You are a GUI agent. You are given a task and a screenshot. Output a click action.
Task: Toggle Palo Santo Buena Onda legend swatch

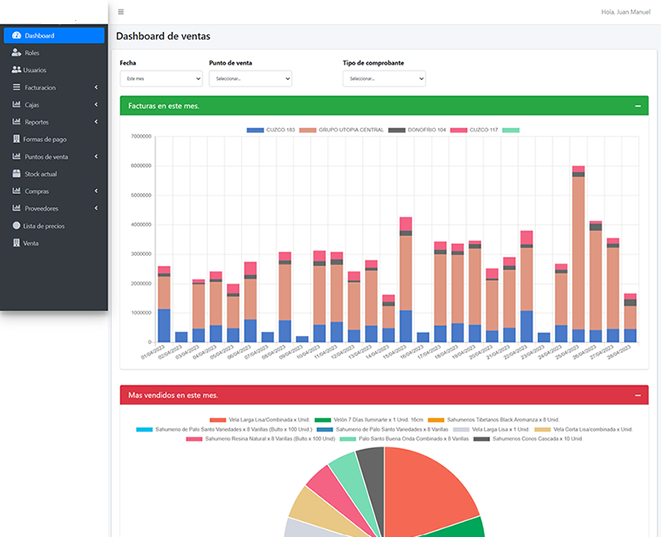[x=348, y=439]
